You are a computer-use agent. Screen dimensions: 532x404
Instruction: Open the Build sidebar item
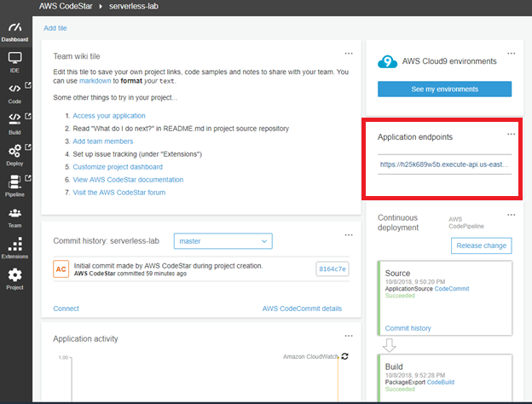pos(14,124)
